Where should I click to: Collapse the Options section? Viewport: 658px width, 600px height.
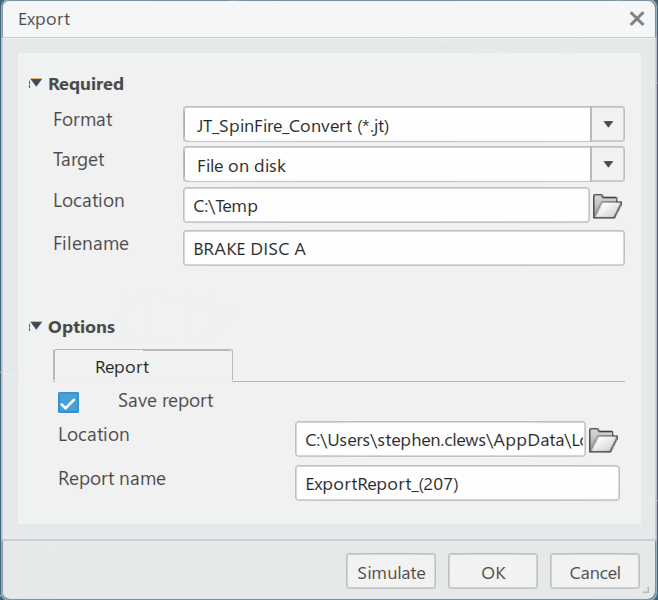point(36,326)
